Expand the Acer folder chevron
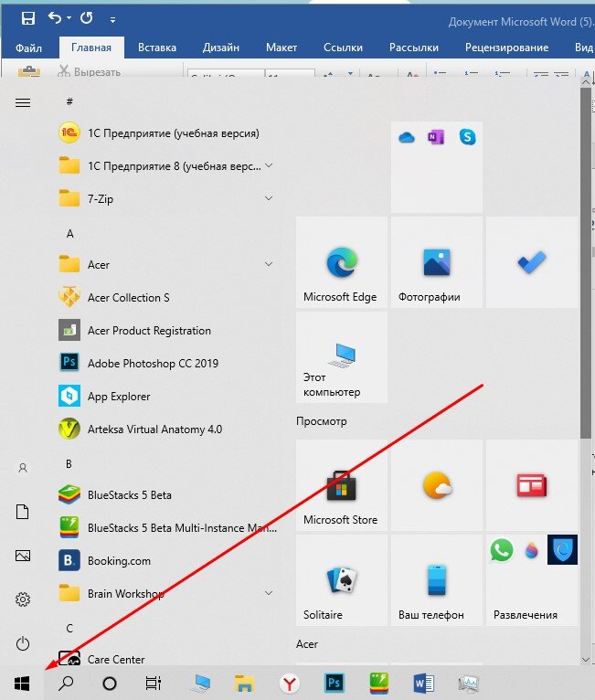This screenshot has height=700, width=595. click(x=269, y=264)
